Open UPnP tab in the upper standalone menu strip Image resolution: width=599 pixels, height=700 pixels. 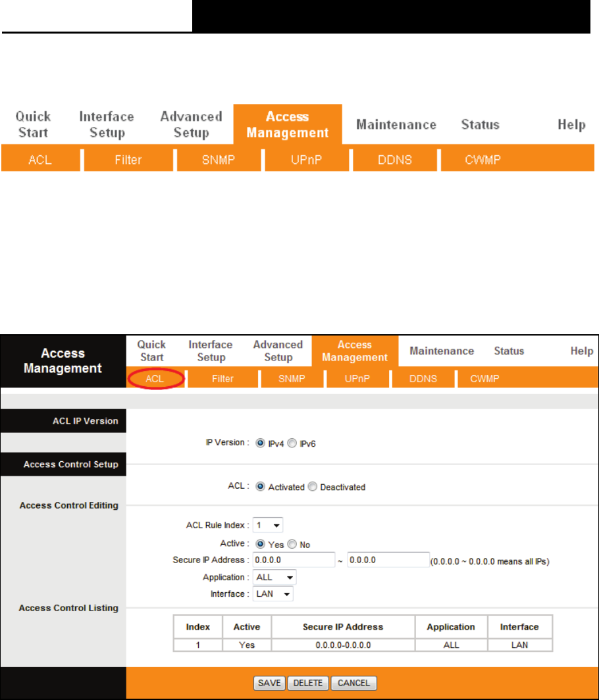coord(307,160)
